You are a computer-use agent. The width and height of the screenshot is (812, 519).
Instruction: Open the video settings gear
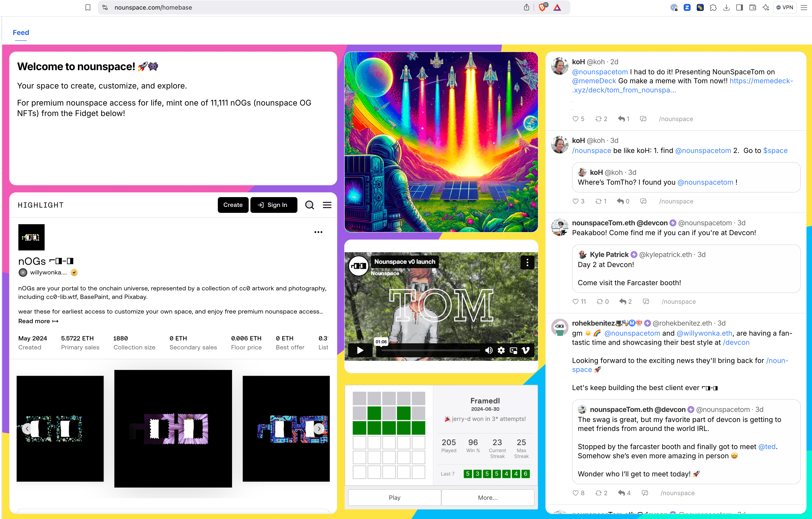501,351
